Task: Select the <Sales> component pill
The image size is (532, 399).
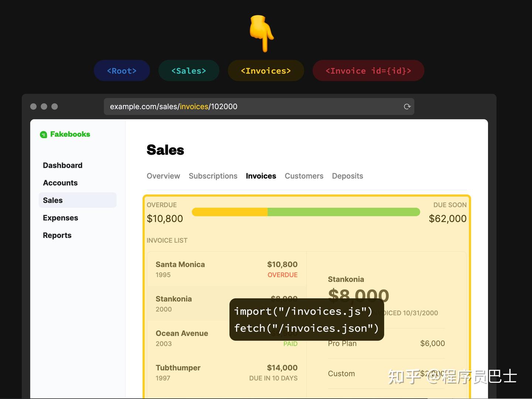Action: click(189, 71)
